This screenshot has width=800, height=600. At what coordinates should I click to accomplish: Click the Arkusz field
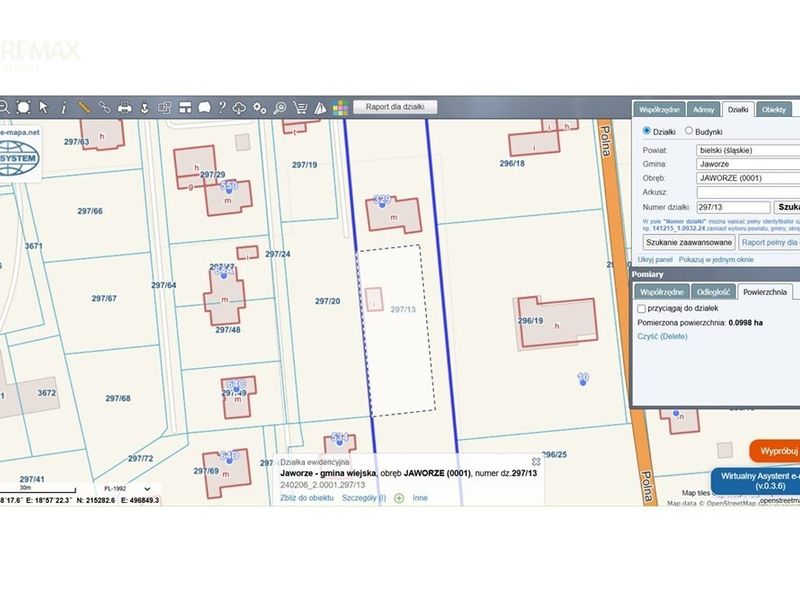(748, 192)
